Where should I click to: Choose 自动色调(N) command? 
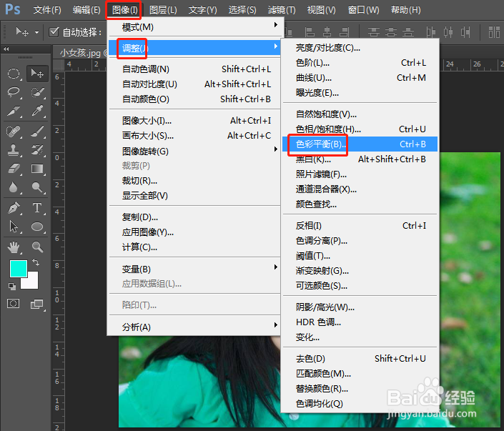(195, 69)
